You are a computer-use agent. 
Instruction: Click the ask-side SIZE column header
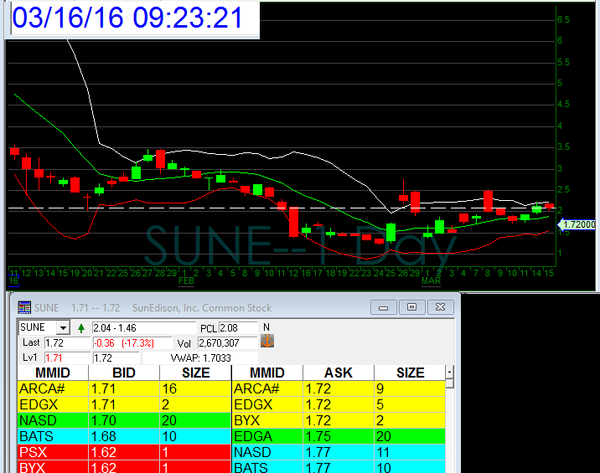pos(410,373)
